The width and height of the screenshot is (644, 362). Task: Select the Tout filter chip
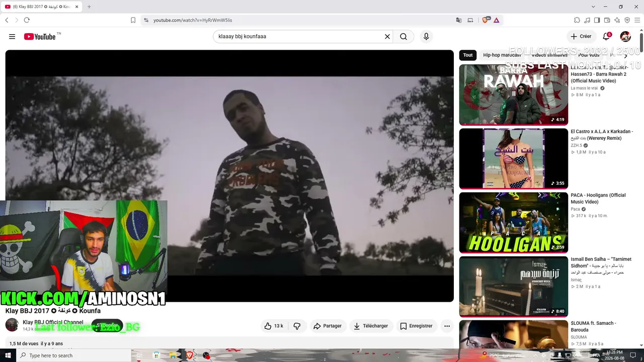point(468,55)
